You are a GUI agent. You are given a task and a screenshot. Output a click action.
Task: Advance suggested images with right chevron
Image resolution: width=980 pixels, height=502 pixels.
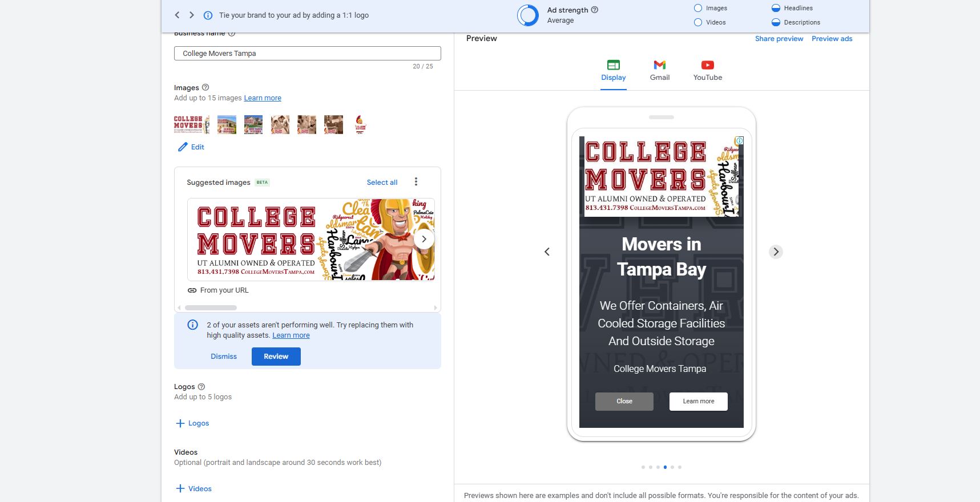click(424, 239)
